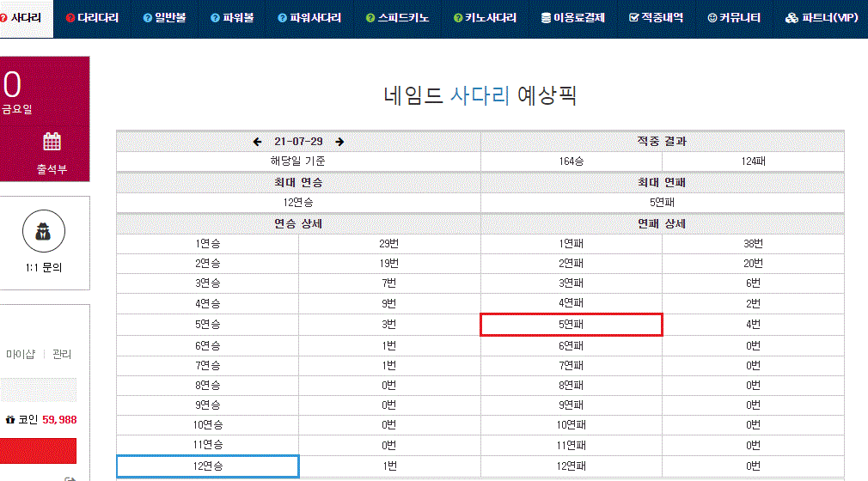The width and height of the screenshot is (868, 481).
Task: Click the 이용료결제 coins icon
Action: coord(546,18)
